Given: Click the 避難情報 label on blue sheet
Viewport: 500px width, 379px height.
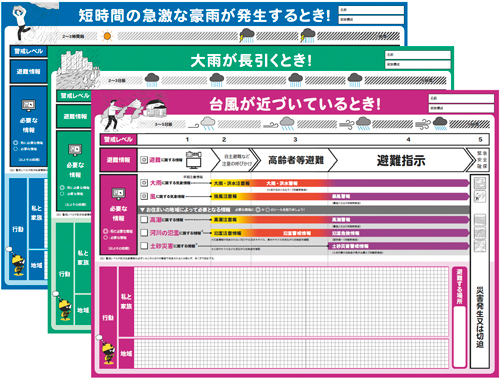Looking at the screenshot, I should click(29, 71).
